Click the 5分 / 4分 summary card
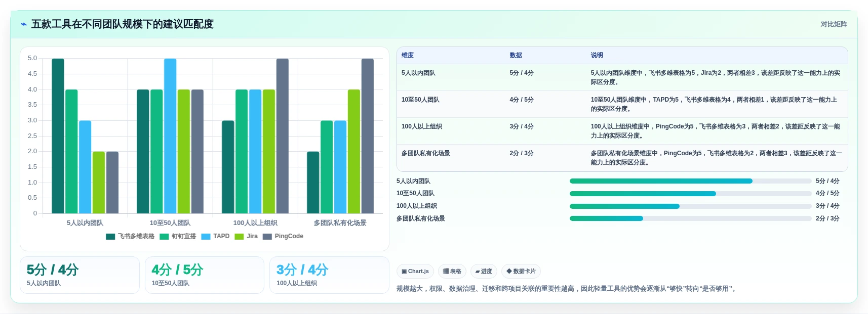This screenshot has width=868, height=314. [x=80, y=275]
